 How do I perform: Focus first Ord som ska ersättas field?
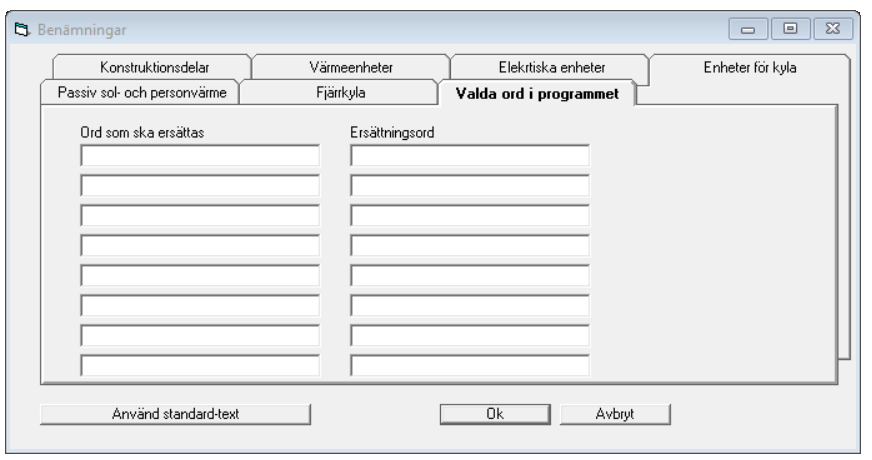[200, 155]
